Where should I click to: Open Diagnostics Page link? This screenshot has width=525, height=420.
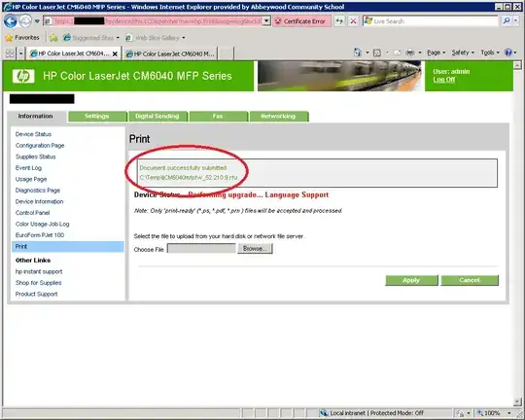click(x=38, y=191)
